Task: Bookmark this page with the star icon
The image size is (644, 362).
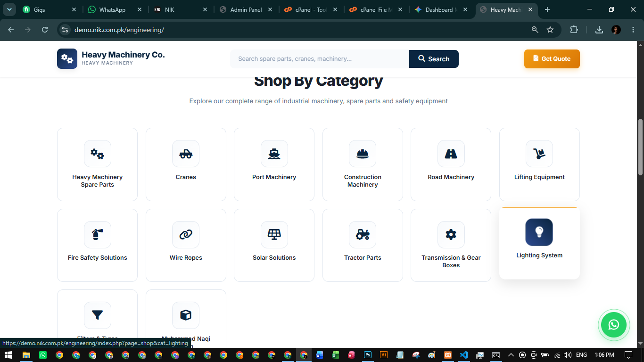Action: (x=550, y=30)
